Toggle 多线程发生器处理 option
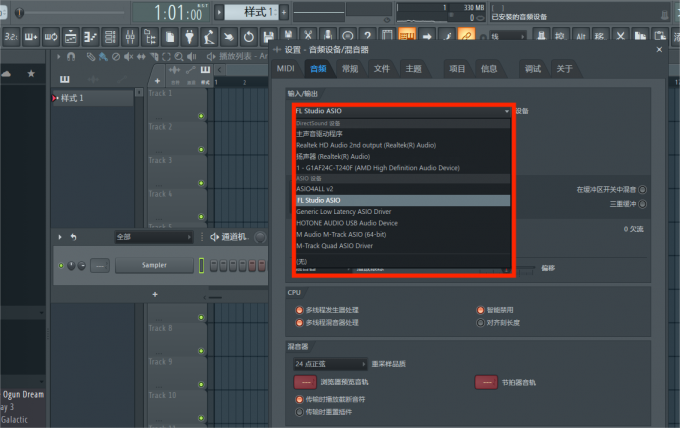Viewport: 680px width, 428px height. 299,310
